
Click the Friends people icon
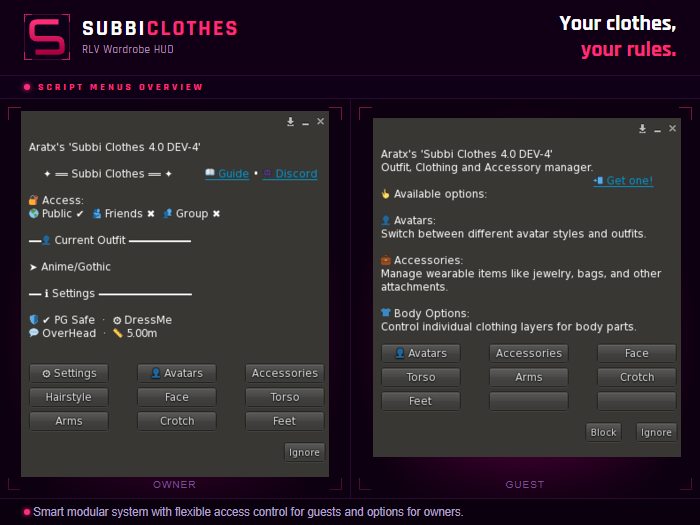96,213
